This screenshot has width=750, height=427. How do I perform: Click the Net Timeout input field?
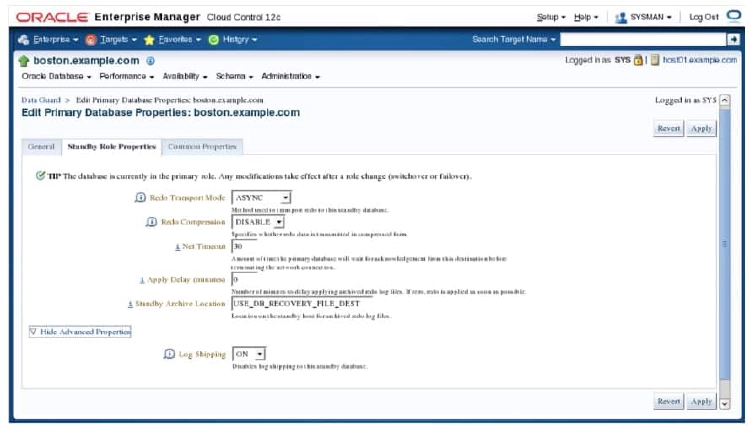click(x=244, y=246)
